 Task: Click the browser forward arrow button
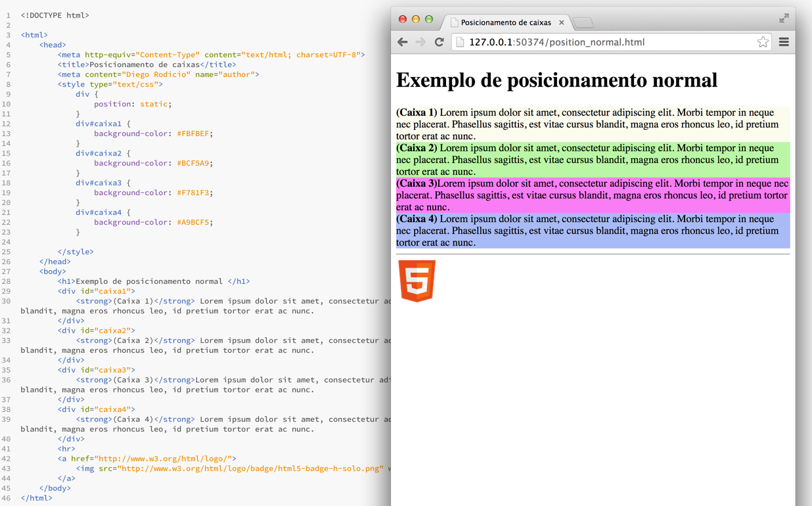pos(420,42)
